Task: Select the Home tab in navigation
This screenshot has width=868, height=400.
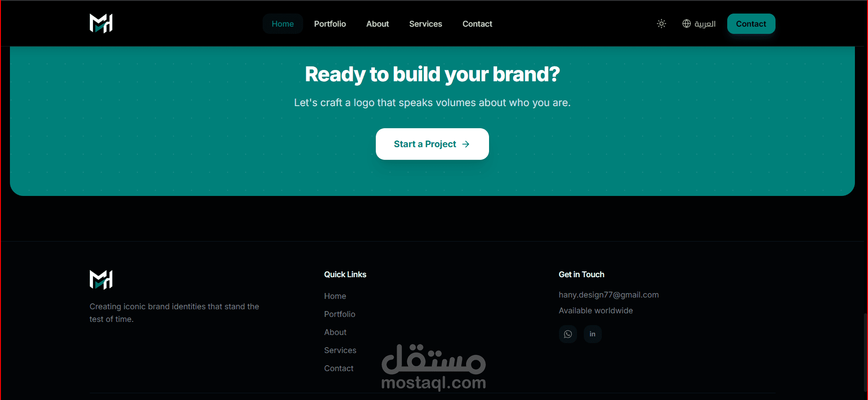Action: click(x=282, y=24)
